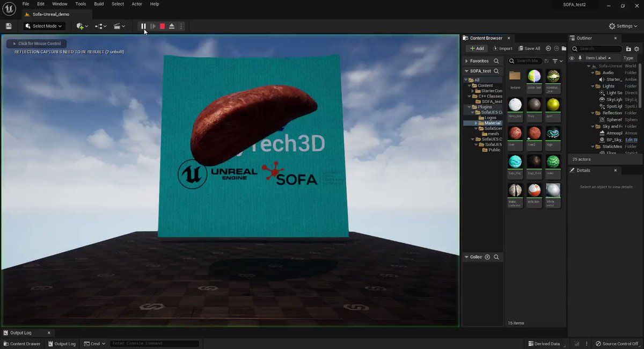
Task: Toggle the Outliner pin column
Action: click(x=580, y=58)
